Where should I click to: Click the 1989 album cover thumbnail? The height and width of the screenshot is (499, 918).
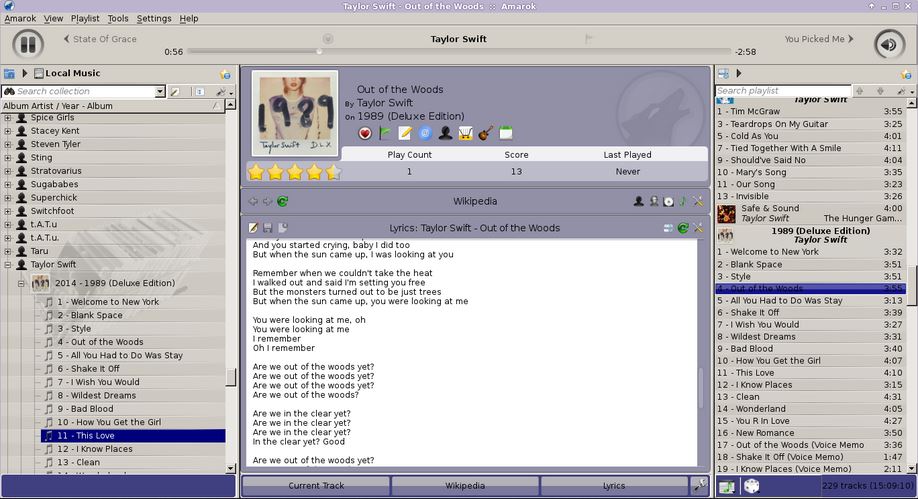(x=295, y=114)
